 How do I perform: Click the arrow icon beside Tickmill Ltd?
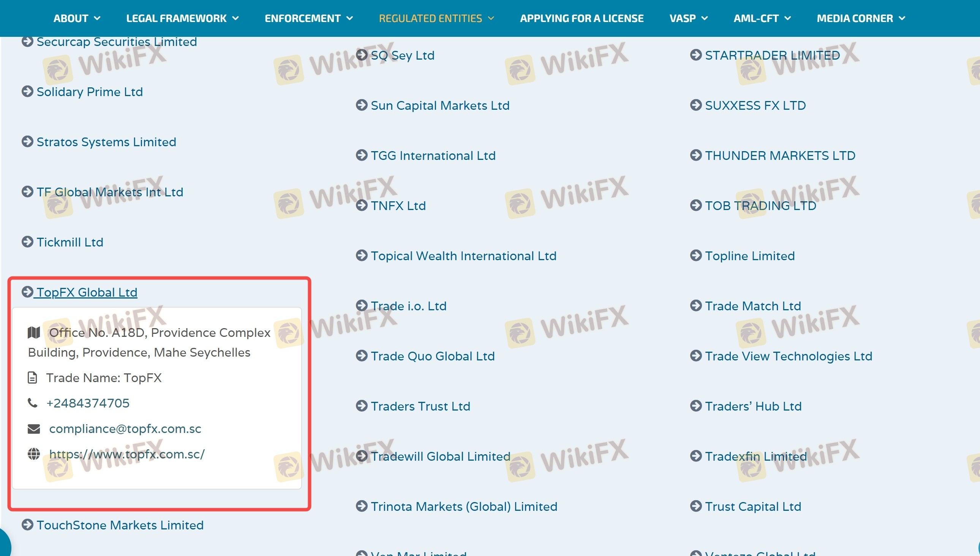coord(27,242)
